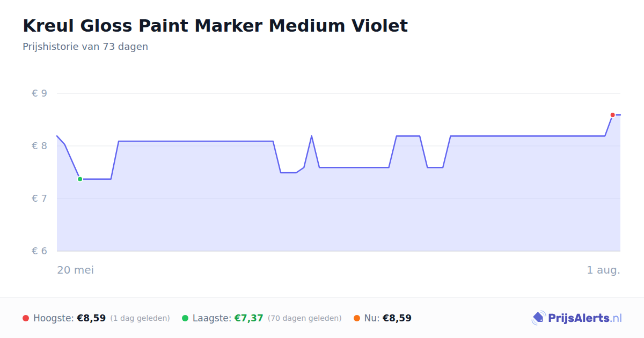Select the Hoogste price value €8,59
The height and width of the screenshot is (338, 644).
point(91,318)
